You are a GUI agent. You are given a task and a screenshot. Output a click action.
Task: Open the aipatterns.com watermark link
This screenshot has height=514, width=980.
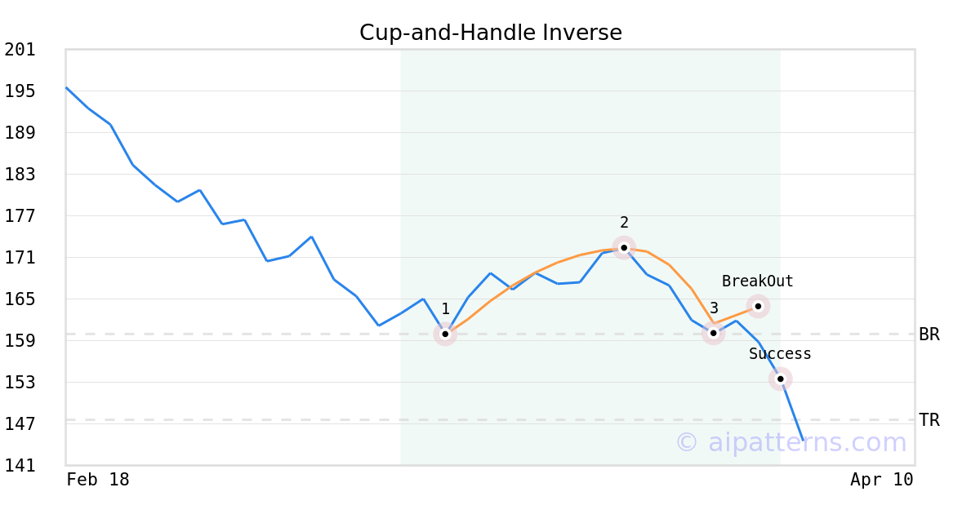click(x=791, y=442)
